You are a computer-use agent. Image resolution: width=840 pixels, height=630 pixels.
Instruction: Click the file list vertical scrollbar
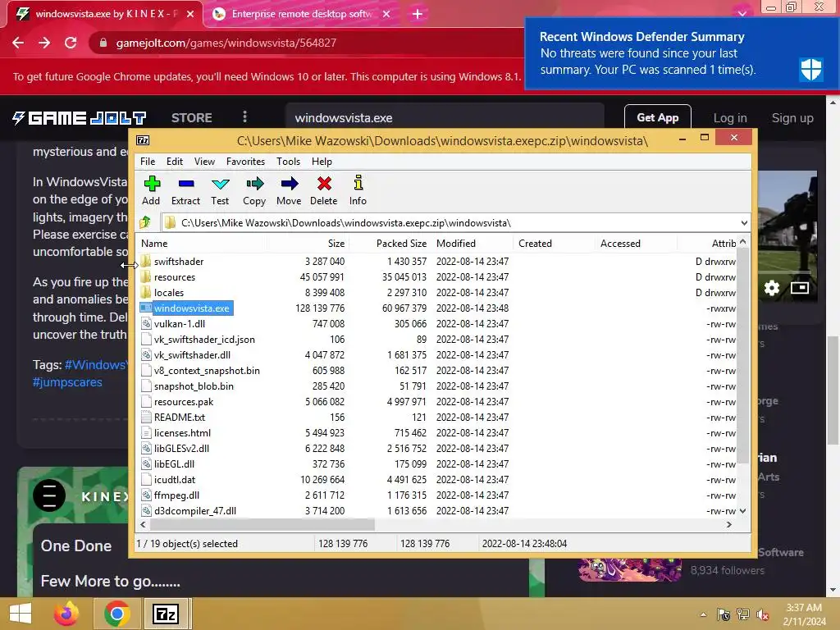point(742,356)
